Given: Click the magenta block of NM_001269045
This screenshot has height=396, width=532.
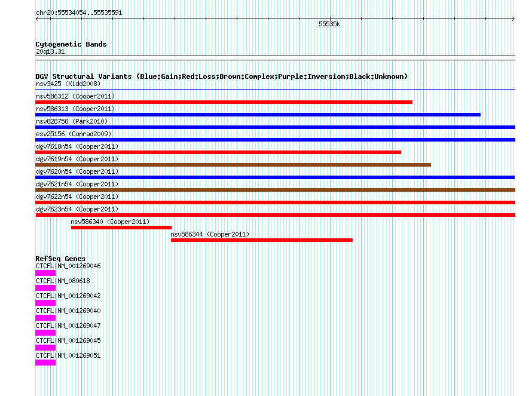Looking at the screenshot, I should click(45, 348).
